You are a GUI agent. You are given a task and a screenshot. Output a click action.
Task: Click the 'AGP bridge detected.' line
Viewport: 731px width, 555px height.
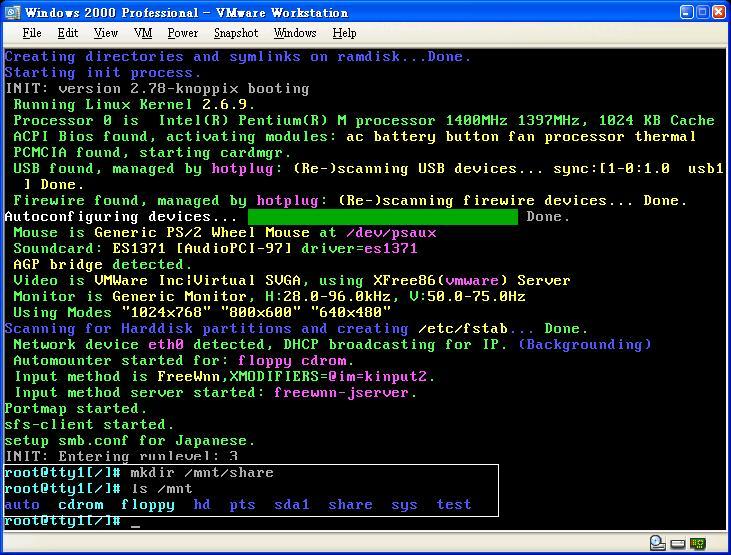pos(103,265)
